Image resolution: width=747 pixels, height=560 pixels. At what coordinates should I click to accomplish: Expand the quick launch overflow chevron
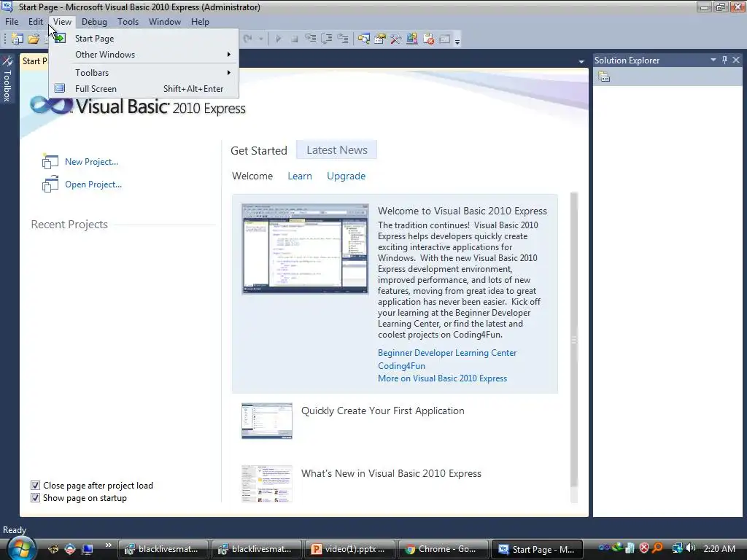pos(108,545)
